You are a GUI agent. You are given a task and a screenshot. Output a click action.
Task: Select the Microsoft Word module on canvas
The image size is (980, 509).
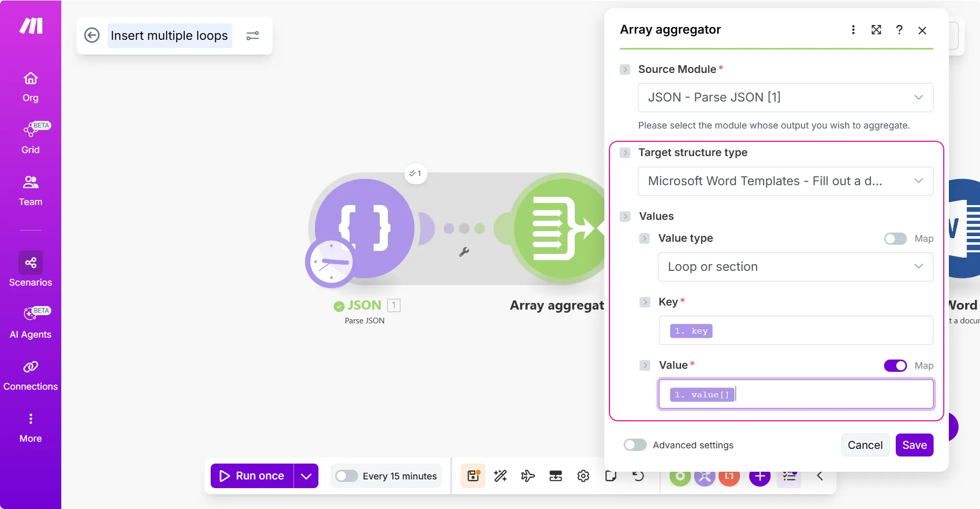(964, 228)
